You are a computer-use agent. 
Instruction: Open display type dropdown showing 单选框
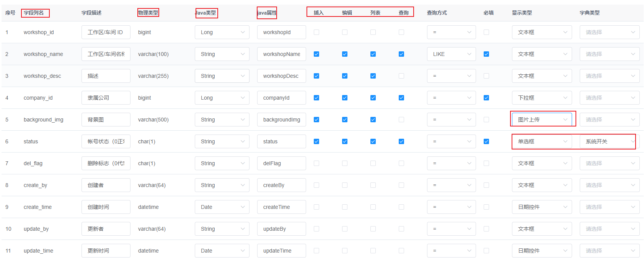tap(542, 141)
